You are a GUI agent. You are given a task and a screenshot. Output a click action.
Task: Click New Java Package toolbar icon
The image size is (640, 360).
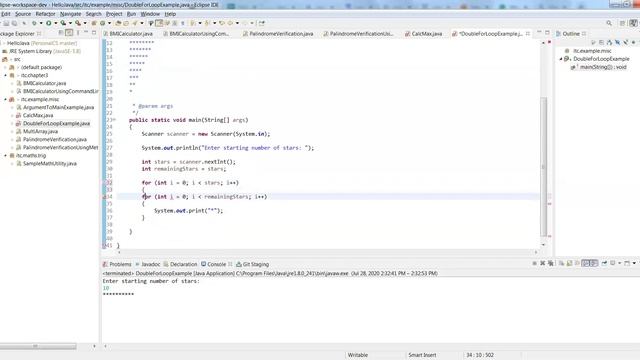point(93,23)
